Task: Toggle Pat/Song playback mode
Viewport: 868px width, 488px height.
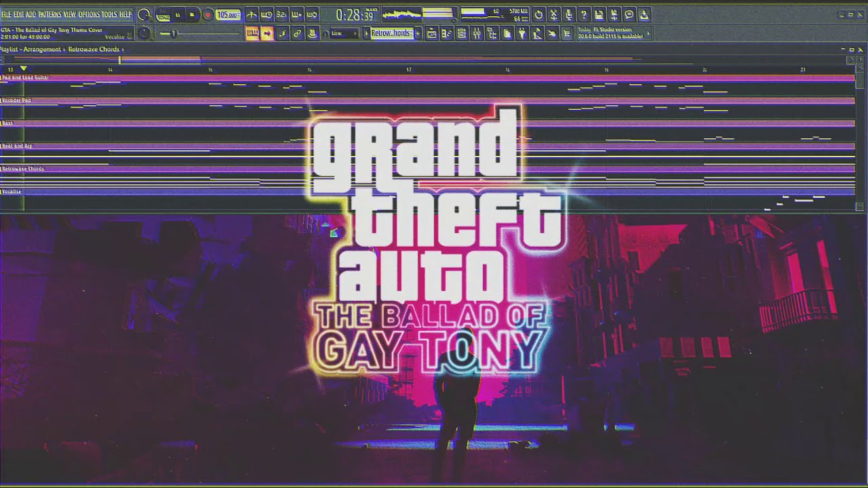Action: [163, 15]
